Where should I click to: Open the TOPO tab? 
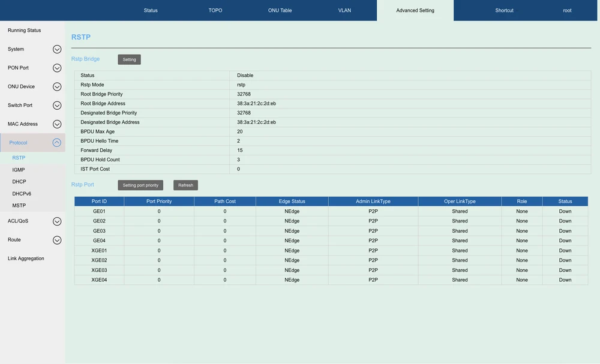[x=215, y=10]
